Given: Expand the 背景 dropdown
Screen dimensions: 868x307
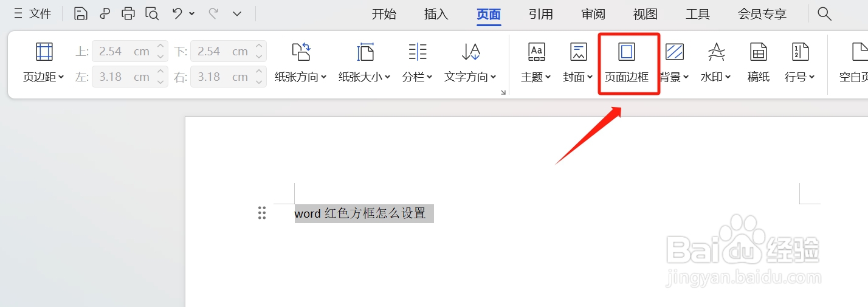Looking at the screenshot, I should click(x=686, y=77).
